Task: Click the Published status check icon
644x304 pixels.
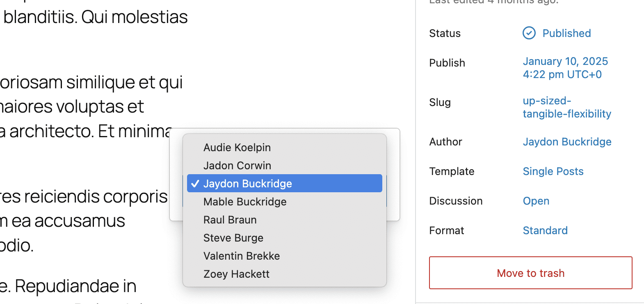Action: pyautogui.click(x=529, y=33)
